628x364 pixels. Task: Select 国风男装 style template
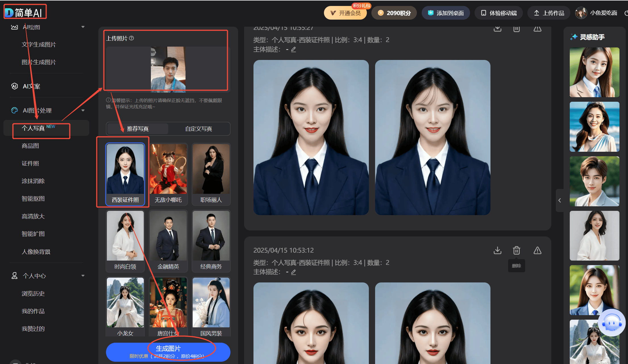click(x=211, y=307)
